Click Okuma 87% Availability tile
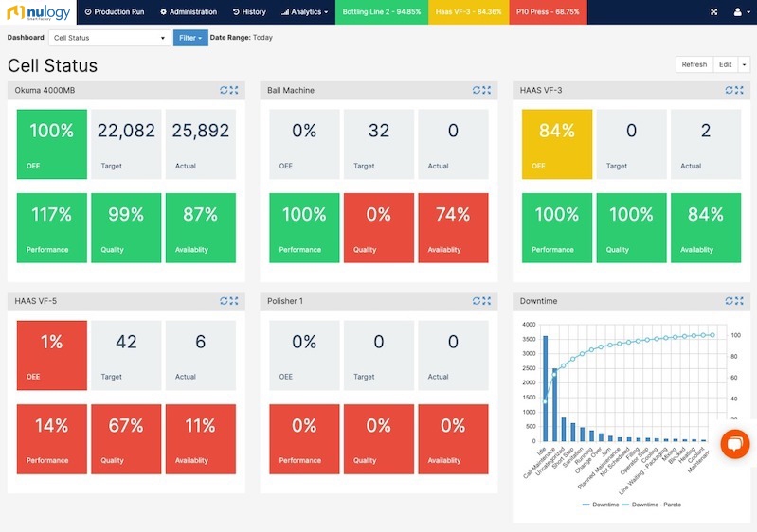 pyautogui.click(x=200, y=228)
